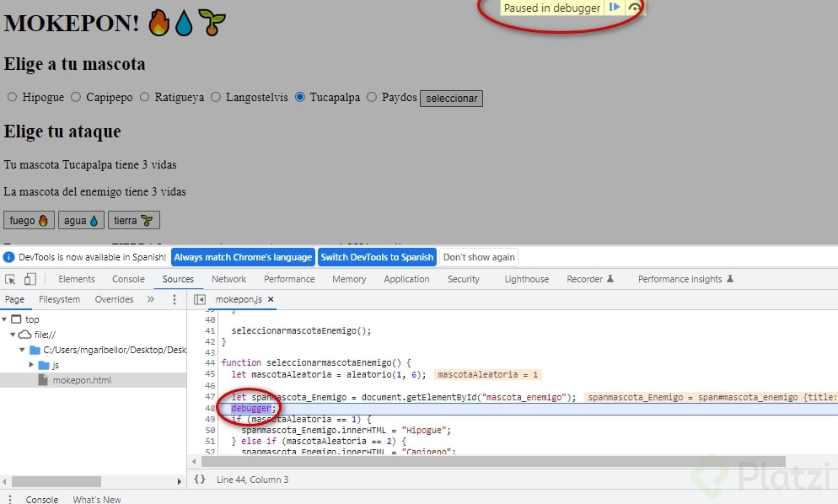Click the js folder label
The width and height of the screenshot is (838, 504).
[x=56, y=365]
